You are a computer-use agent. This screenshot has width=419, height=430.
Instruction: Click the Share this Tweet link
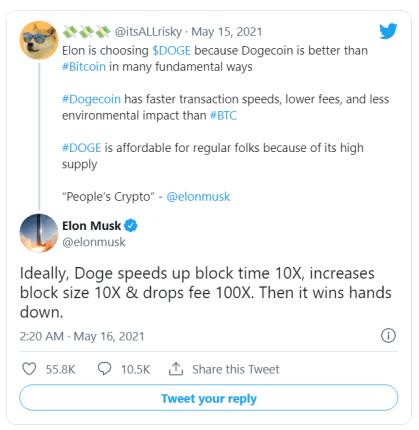236,369
